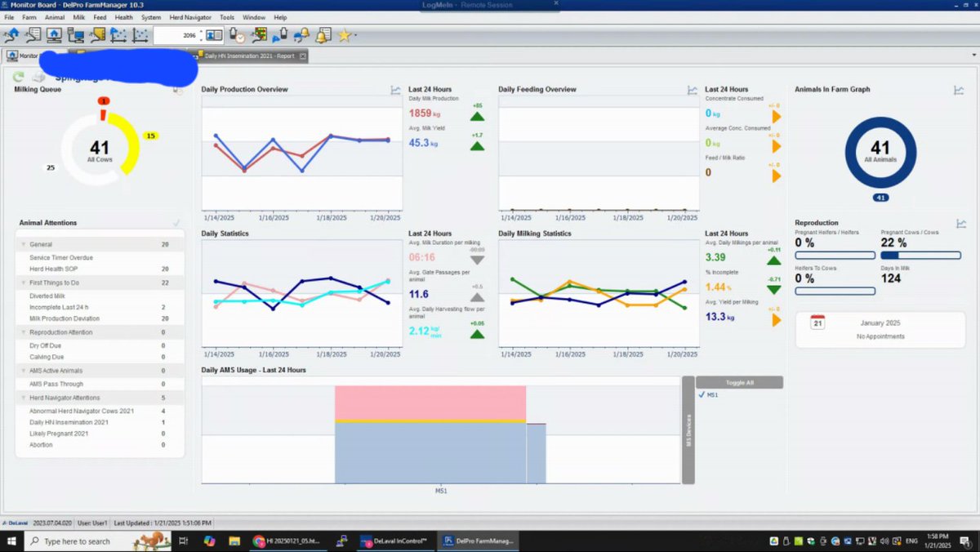Click the check mark beside Animal Attentions

pyautogui.click(x=176, y=222)
